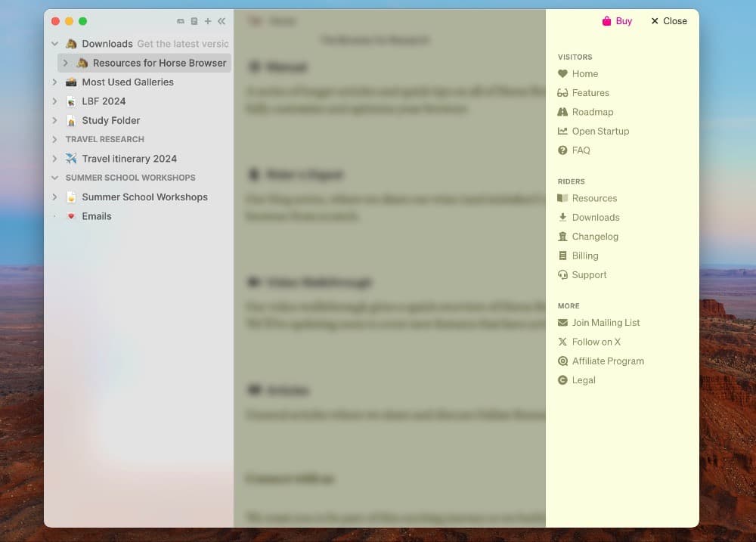Expand the Travel Research section
The width and height of the screenshot is (756, 542).
click(54, 140)
